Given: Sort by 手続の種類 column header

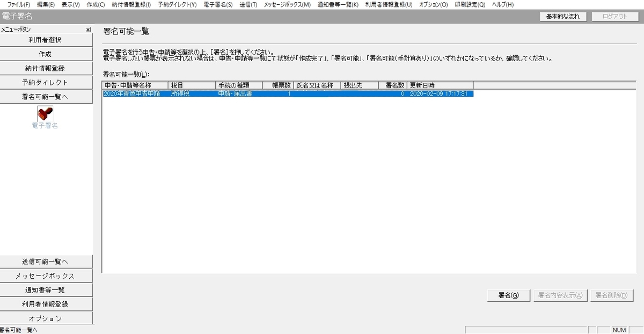Looking at the screenshot, I should pyautogui.click(x=239, y=85).
